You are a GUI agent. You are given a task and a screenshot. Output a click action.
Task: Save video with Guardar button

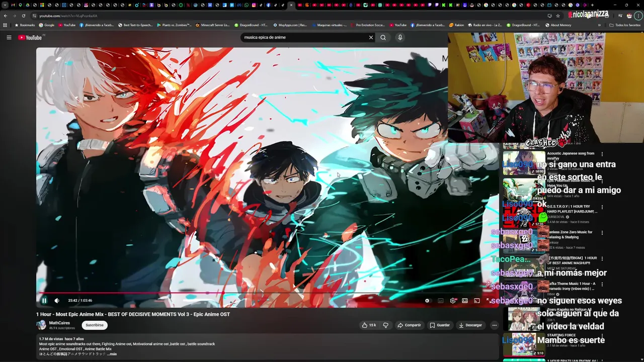point(440,325)
